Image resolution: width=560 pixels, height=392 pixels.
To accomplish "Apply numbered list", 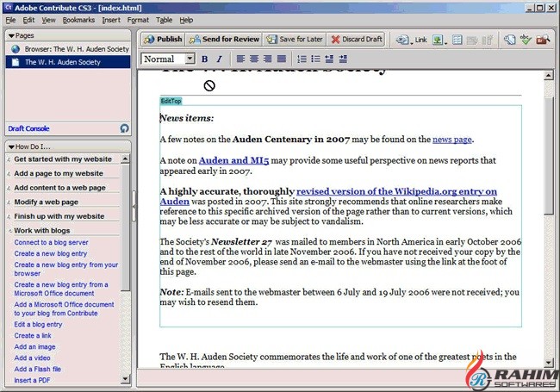I will pyautogui.click(x=302, y=59).
